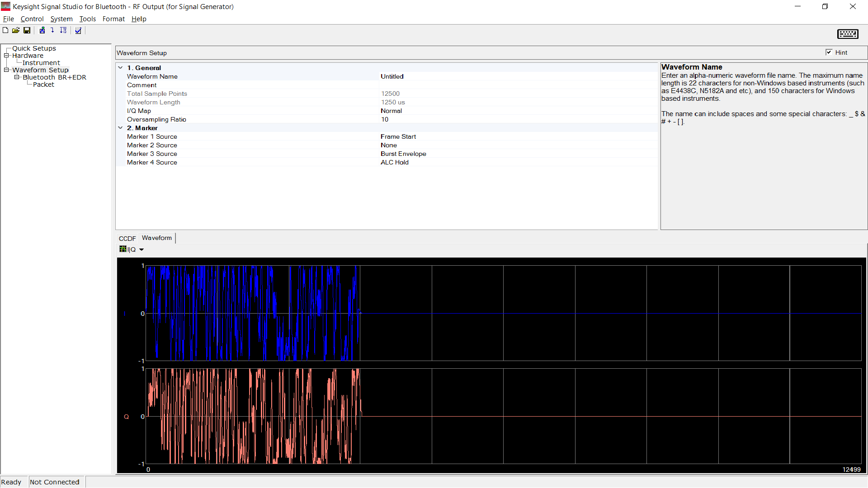
Task: Select the Packet tree item
Action: pos(43,84)
